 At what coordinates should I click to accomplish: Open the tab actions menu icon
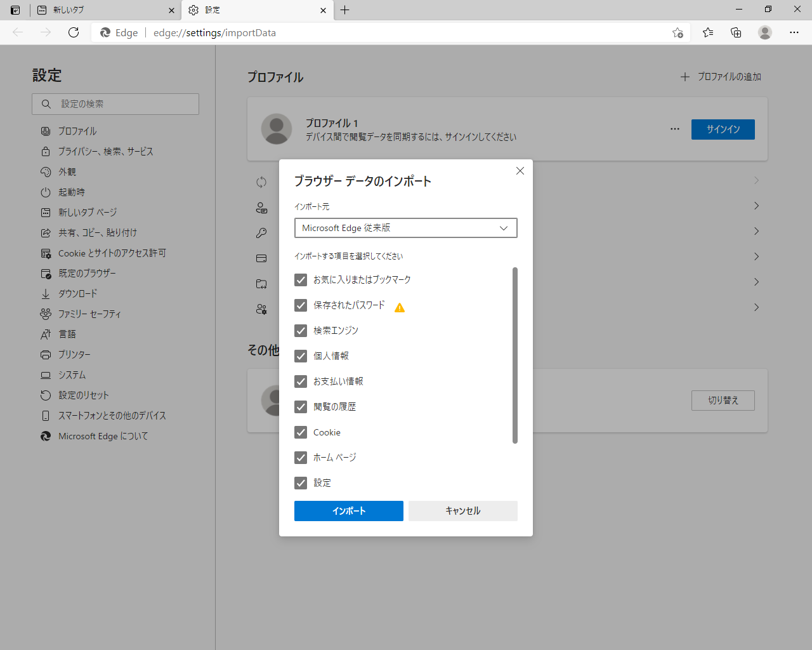[15, 10]
